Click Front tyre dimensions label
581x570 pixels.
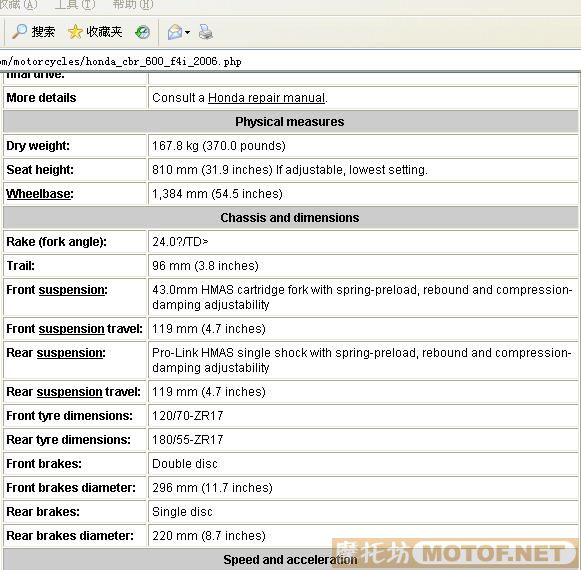(x=69, y=416)
